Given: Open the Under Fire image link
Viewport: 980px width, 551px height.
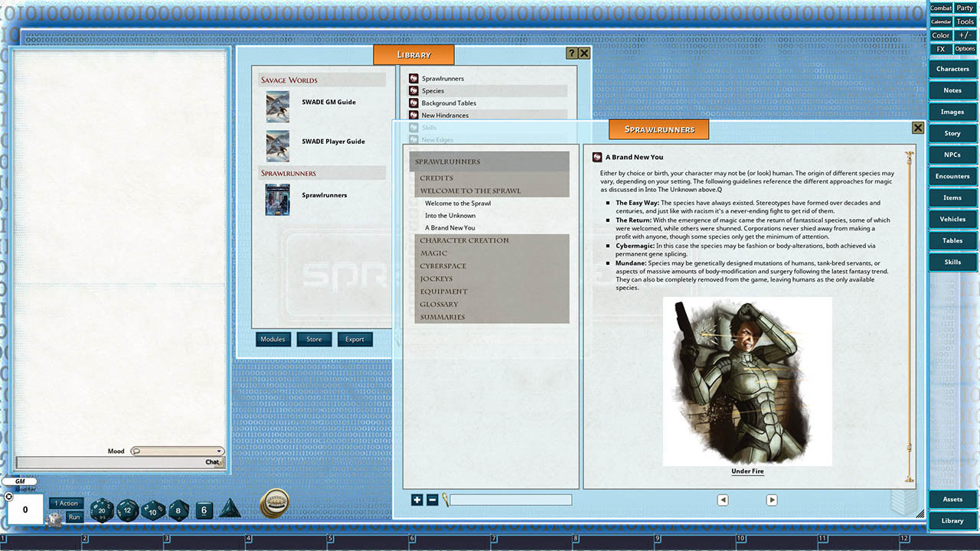Looking at the screenshot, I should (x=746, y=471).
